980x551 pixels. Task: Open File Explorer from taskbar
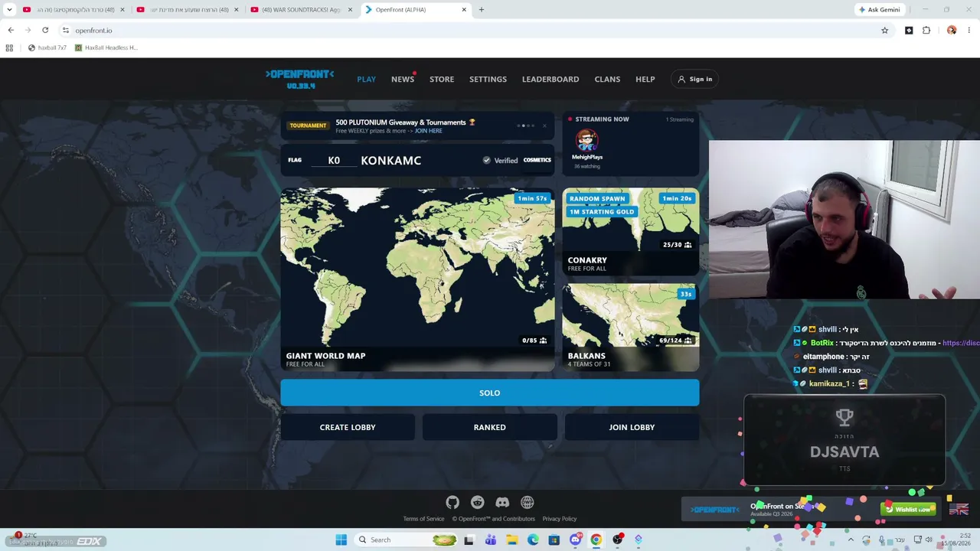pos(511,540)
